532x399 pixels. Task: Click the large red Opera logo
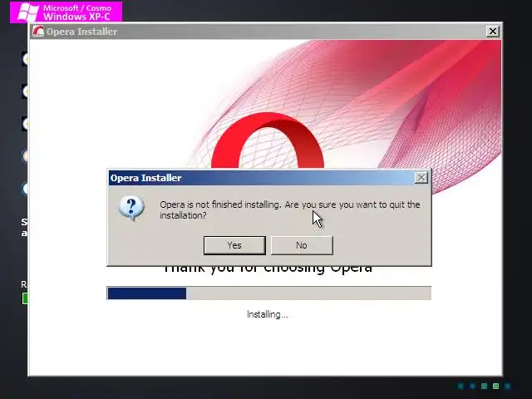pyautogui.click(x=268, y=140)
